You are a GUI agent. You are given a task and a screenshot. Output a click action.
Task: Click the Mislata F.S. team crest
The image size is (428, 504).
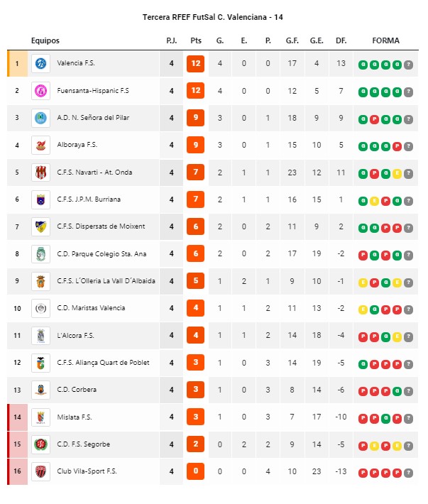[40, 417]
